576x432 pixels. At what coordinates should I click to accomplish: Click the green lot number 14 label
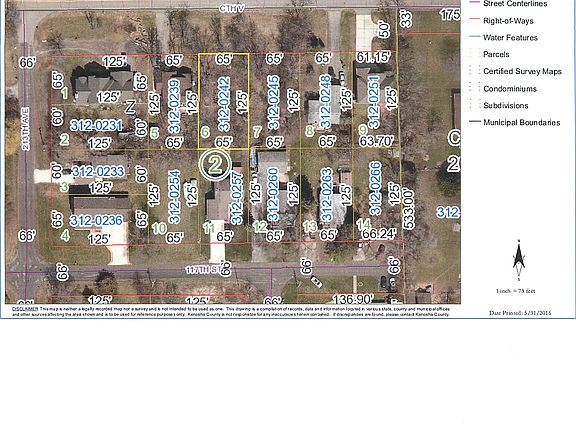pyautogui.click(x=363, y=224)
